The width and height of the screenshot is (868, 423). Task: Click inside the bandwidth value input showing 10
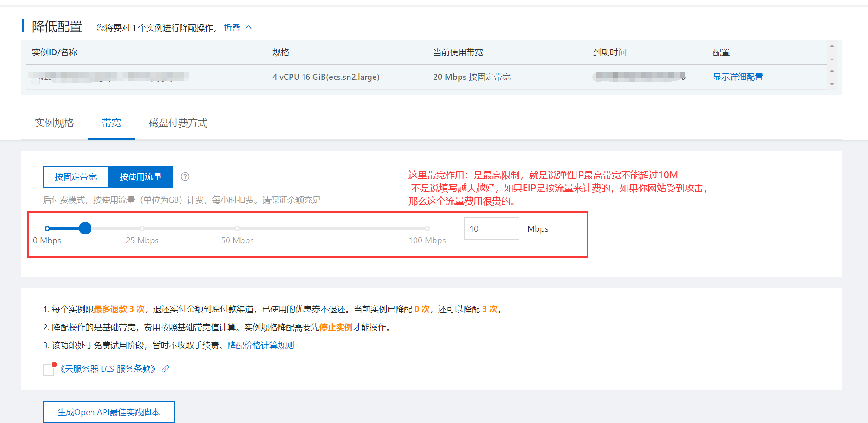pos(491,228)
